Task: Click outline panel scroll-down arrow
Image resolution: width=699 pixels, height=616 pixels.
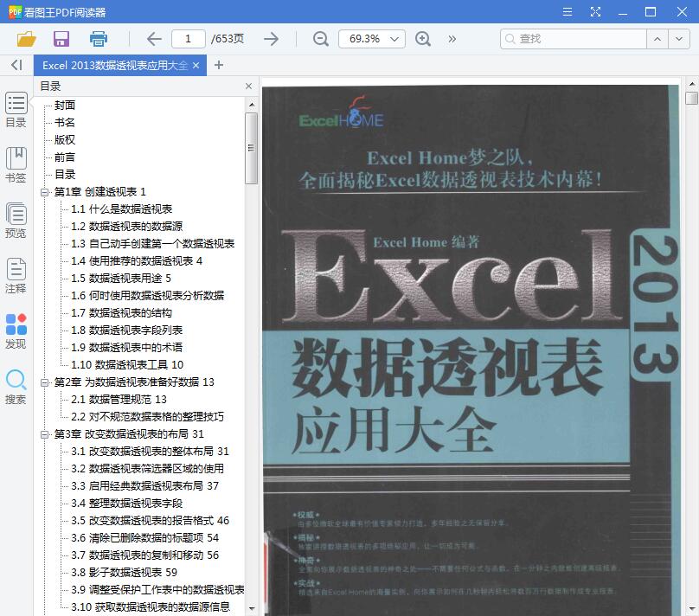Action: pyautogui.click(x=252, y=608)
